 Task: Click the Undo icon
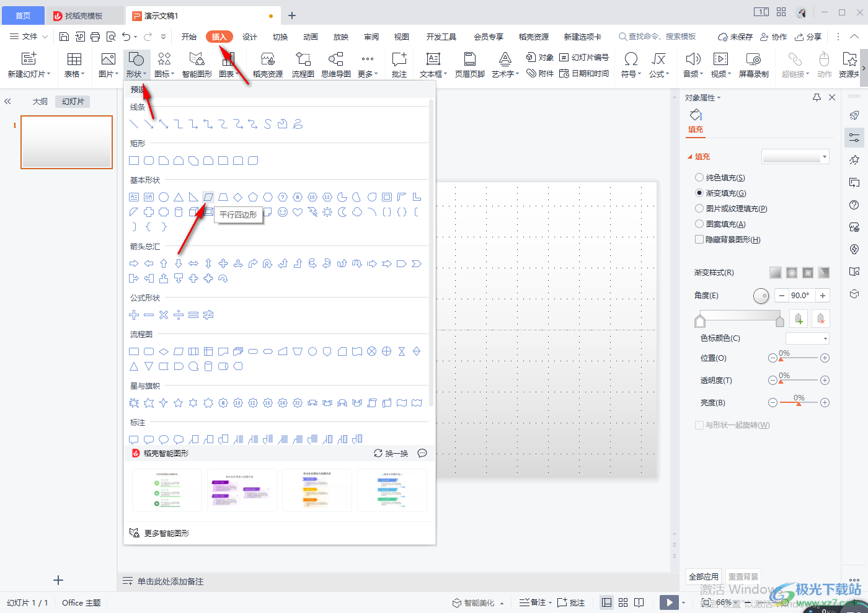point(126,37)
